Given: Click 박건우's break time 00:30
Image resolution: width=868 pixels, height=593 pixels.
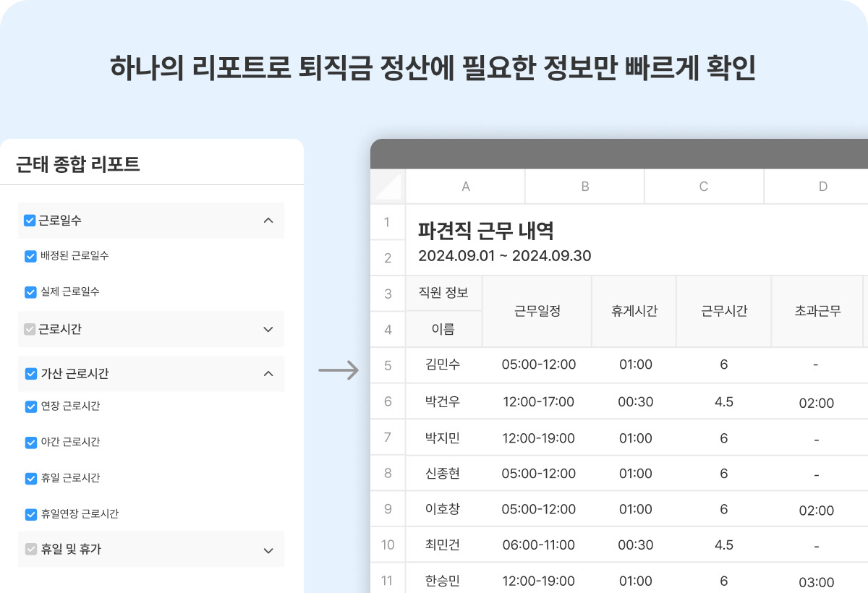Looking at the screenshot, I should (x=636, y=401).
